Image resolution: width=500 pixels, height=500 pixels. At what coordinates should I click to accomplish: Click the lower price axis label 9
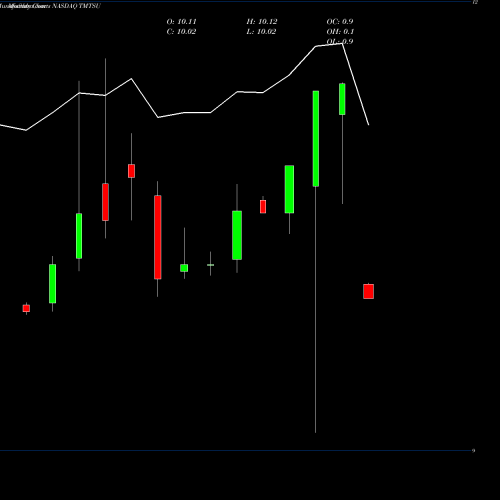(x=473, y=451)
